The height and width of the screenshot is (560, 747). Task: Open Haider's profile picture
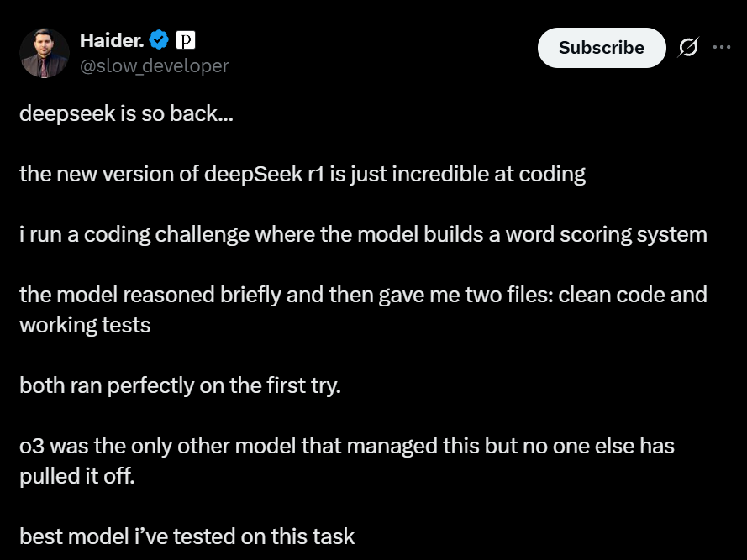tap(45, 53)
